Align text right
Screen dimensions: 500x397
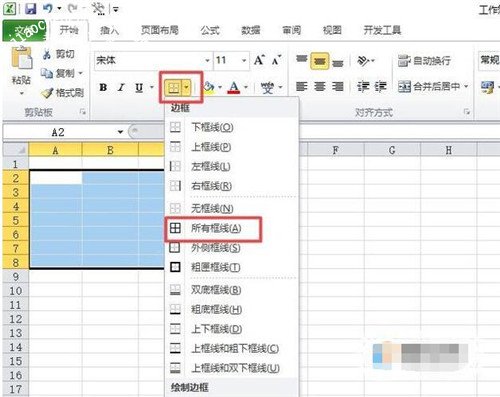click(x=338, y=87)
